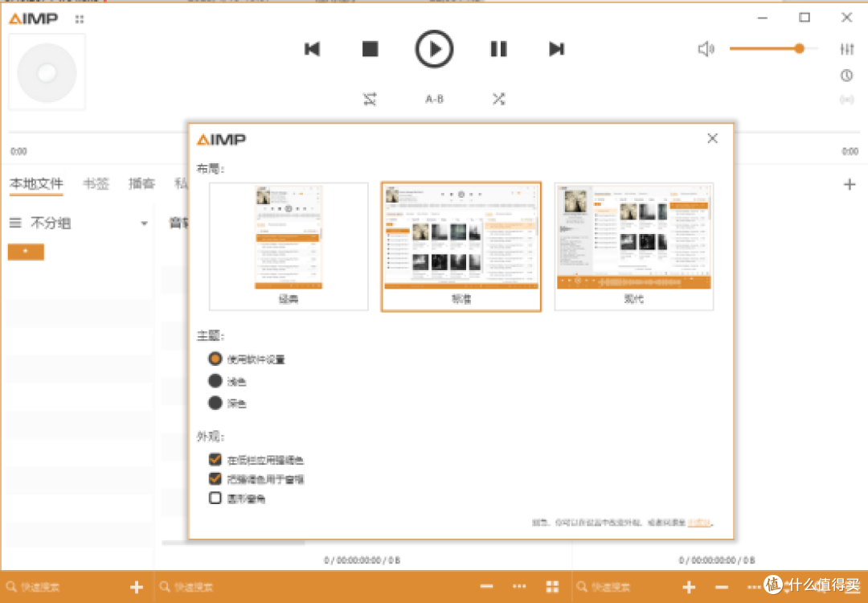This screenshot has width=868, height=603.
Task: Seek using the track progress bar
Action: pyautogui.click(x=434, y=133)
